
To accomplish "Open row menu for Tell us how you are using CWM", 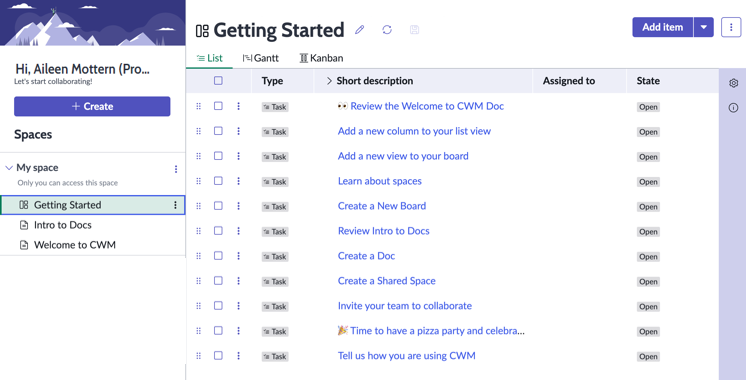I will [238, 356].
